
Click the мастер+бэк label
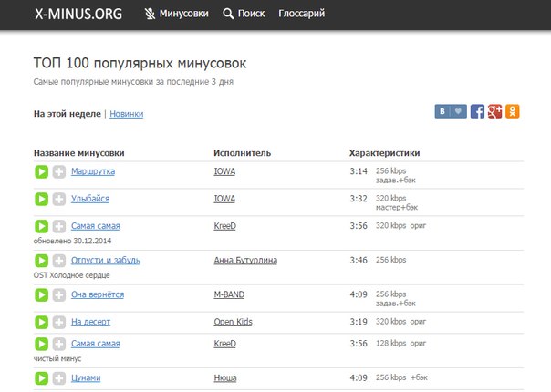(x=397, y=208)
